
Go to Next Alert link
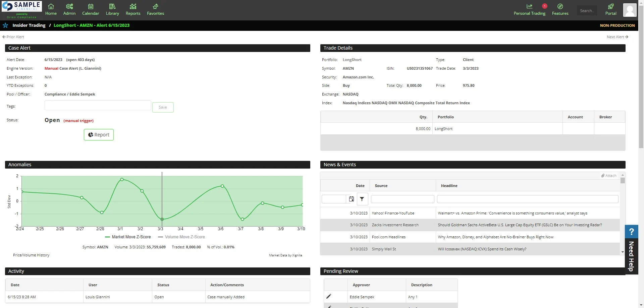pos(617,37)
